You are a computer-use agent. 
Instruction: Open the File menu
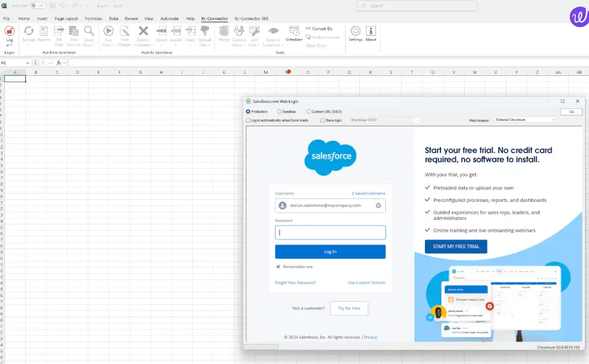click(x=7, y=18)
